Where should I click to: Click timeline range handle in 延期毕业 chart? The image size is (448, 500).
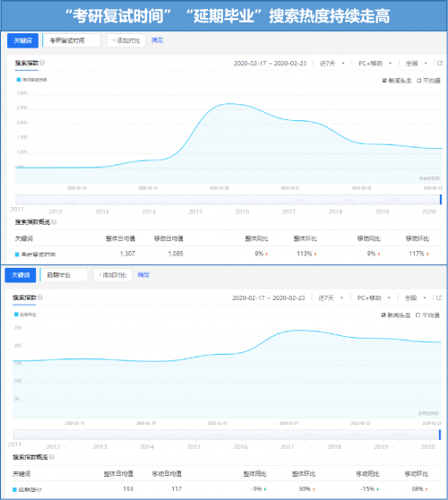pyautogui.click(x=440, y=435)
